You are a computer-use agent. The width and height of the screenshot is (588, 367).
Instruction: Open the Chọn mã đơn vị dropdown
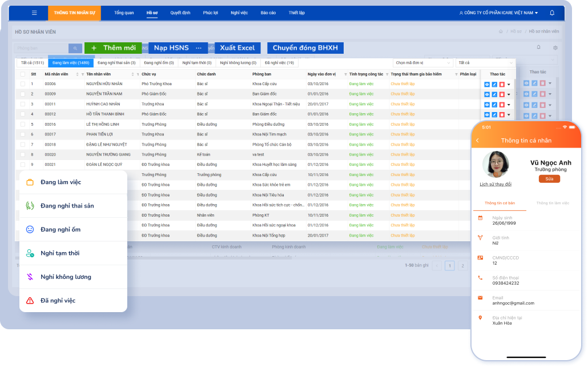423,63
